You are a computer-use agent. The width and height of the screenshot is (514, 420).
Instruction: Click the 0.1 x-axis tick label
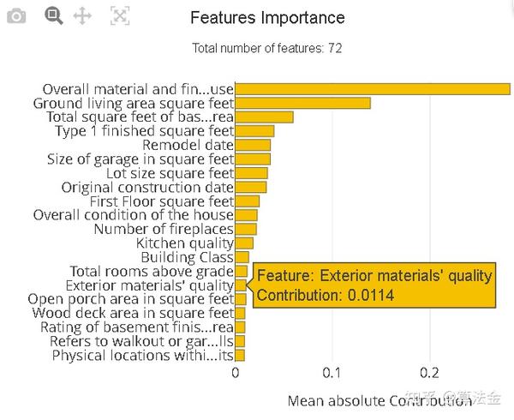[332, 373]
